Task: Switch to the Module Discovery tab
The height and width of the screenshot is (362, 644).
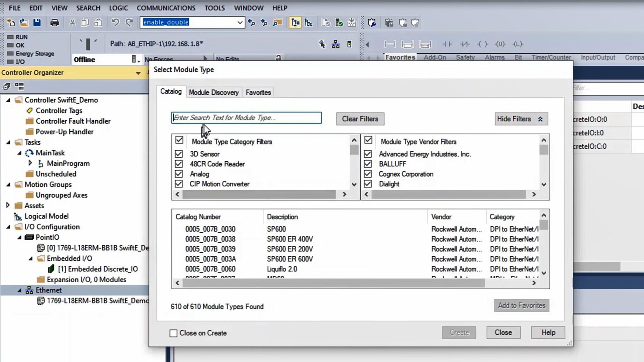Action: [x=214, y=93]
